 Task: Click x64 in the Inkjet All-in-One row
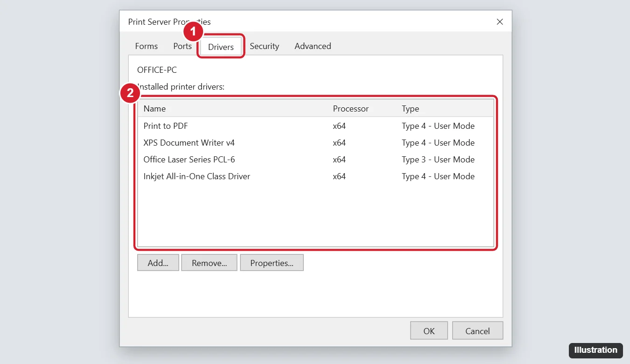click(x=339, y=176)
